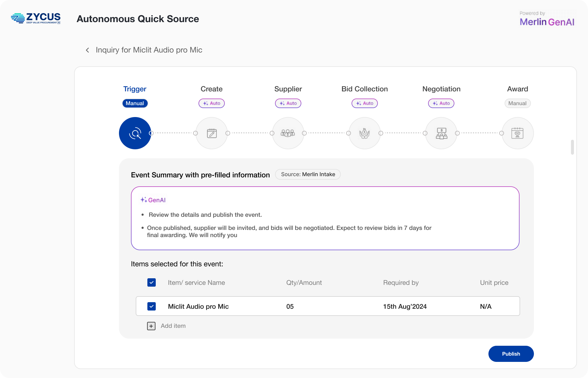588x378 pixels.
Task: Click the Source: Merlin Intake tag
Action: tap(308, 174)
